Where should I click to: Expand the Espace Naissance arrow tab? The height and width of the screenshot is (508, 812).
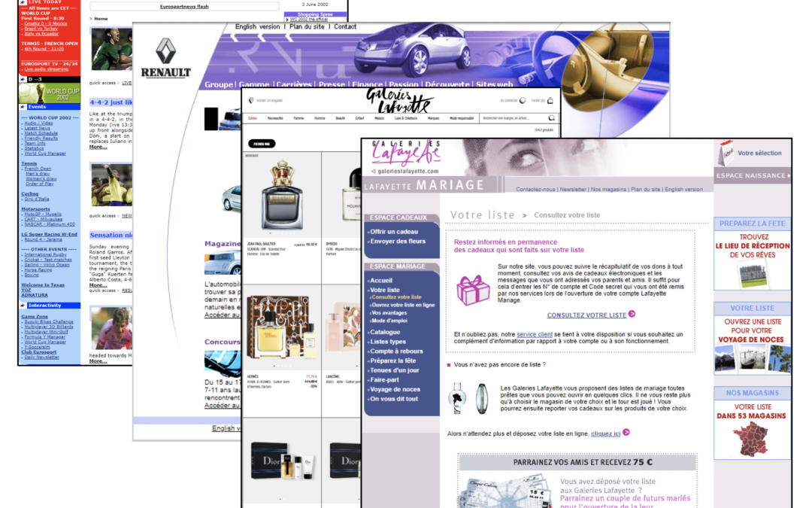(x=753, y=175)
